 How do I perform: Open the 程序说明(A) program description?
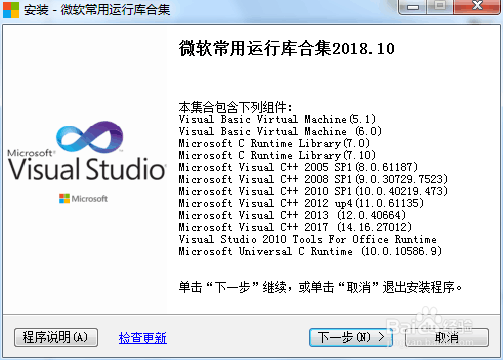56,337
